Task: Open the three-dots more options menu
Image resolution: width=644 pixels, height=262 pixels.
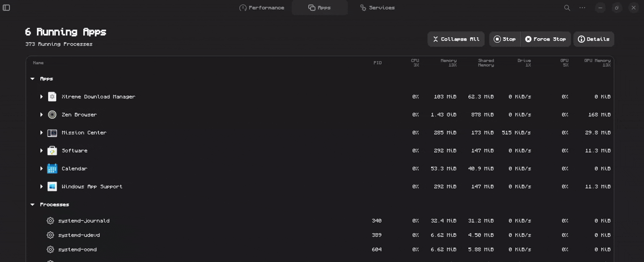Action: pyautogui.click(x=582, y=8)
